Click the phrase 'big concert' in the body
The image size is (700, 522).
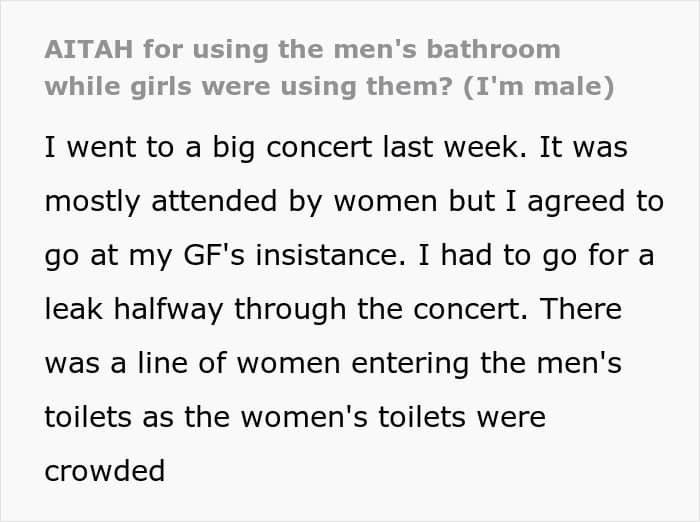coord(292,147)
